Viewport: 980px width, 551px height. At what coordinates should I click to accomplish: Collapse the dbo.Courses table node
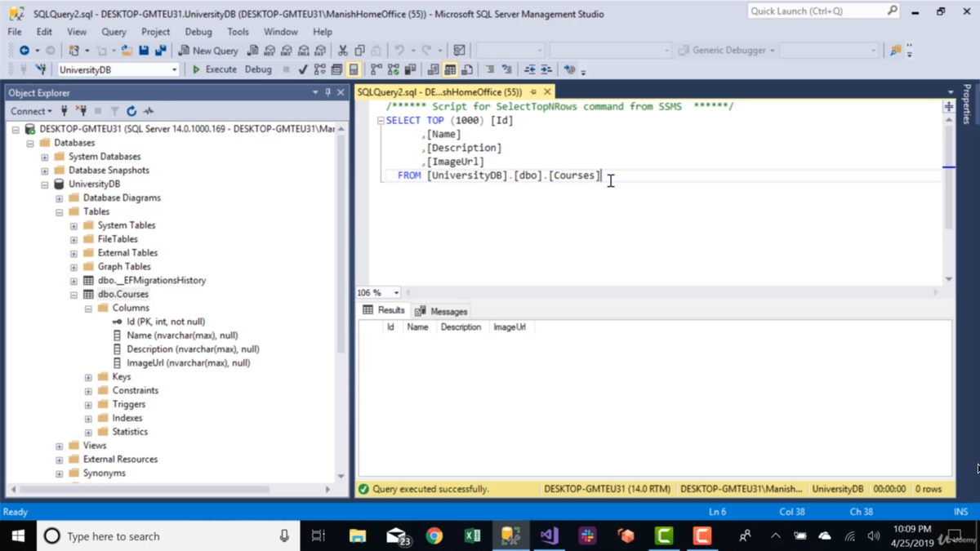tap(74, 295)
